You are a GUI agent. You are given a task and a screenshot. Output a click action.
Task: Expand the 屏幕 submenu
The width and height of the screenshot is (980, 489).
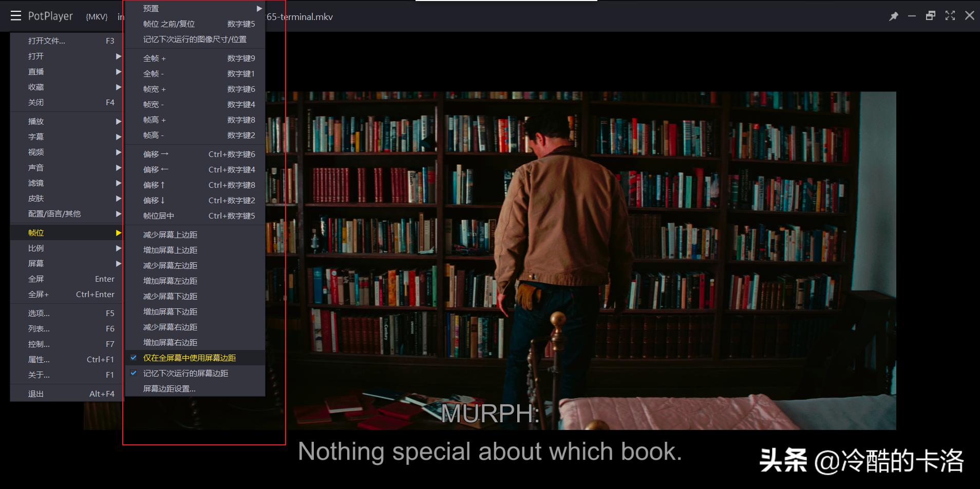click(66, 263)
